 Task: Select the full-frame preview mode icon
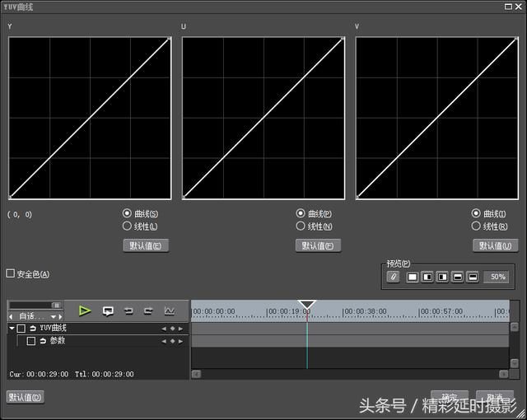pyautogui.click(x=413, y=277)
